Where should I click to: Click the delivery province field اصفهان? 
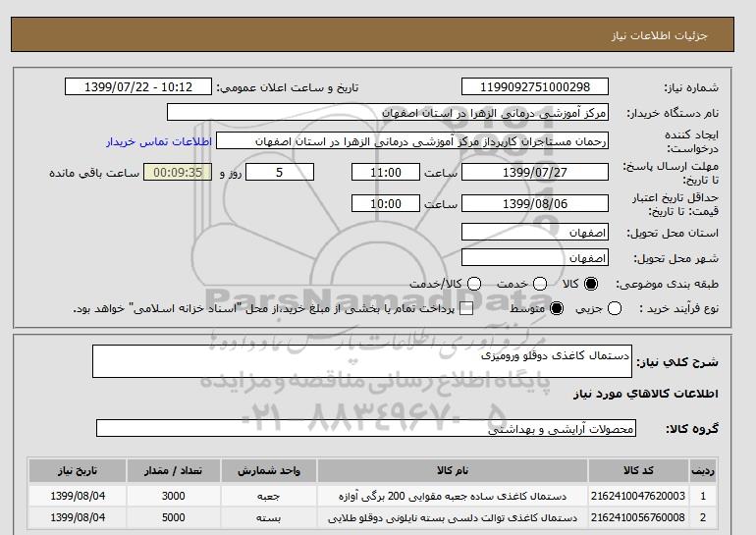click(x=535, y=233)
